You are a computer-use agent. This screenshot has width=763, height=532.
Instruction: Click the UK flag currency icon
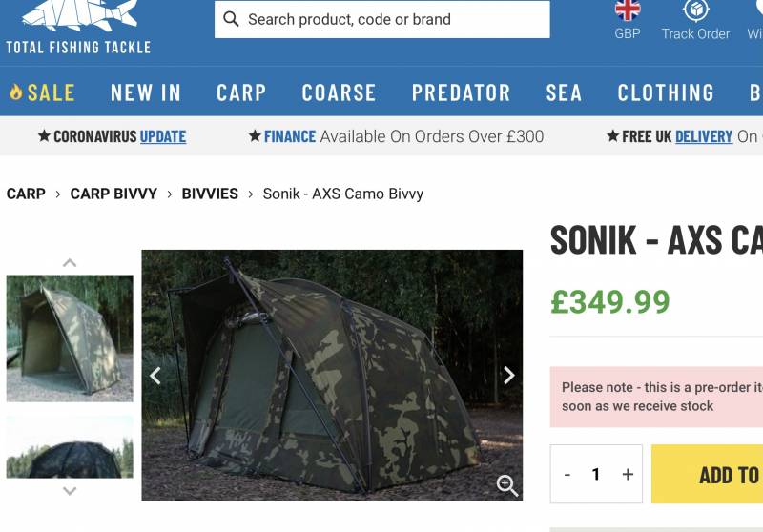[627, 10]
